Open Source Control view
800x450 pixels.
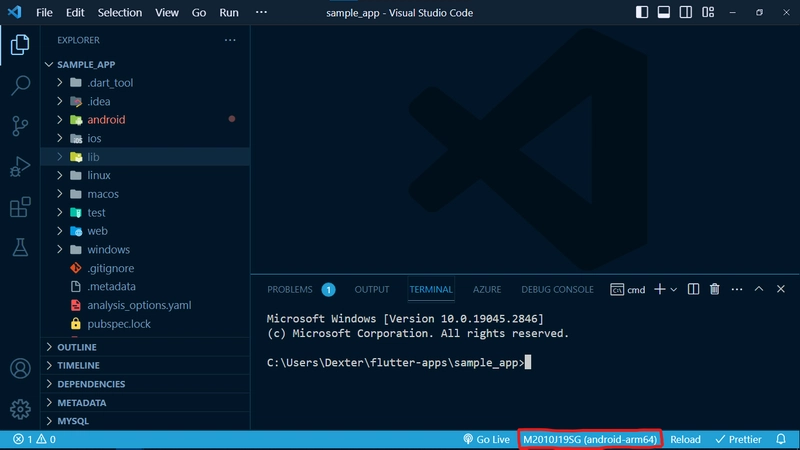coord(20,126)
